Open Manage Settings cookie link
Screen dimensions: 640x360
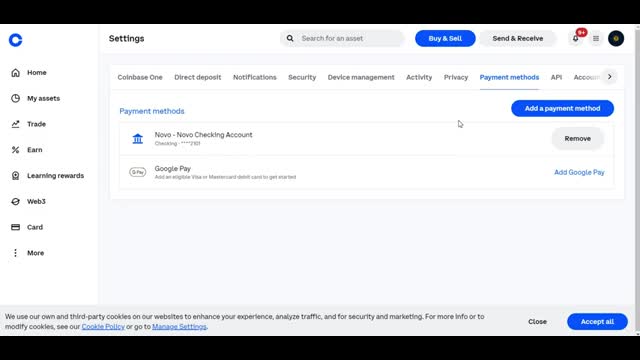179,327
